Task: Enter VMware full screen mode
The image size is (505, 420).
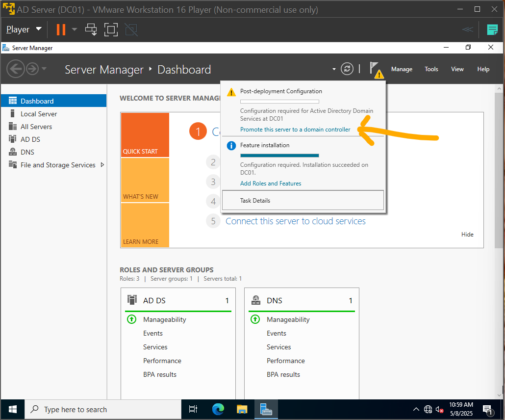Action: [x=111, y=29]
